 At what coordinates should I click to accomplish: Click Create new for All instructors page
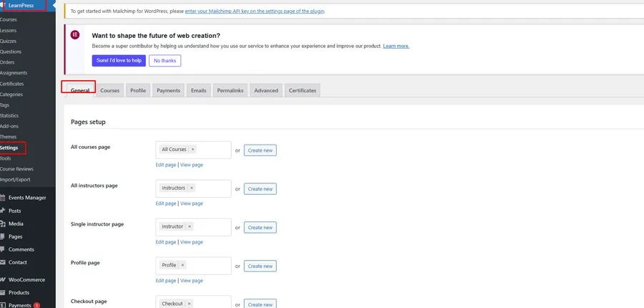coord(260,189)
